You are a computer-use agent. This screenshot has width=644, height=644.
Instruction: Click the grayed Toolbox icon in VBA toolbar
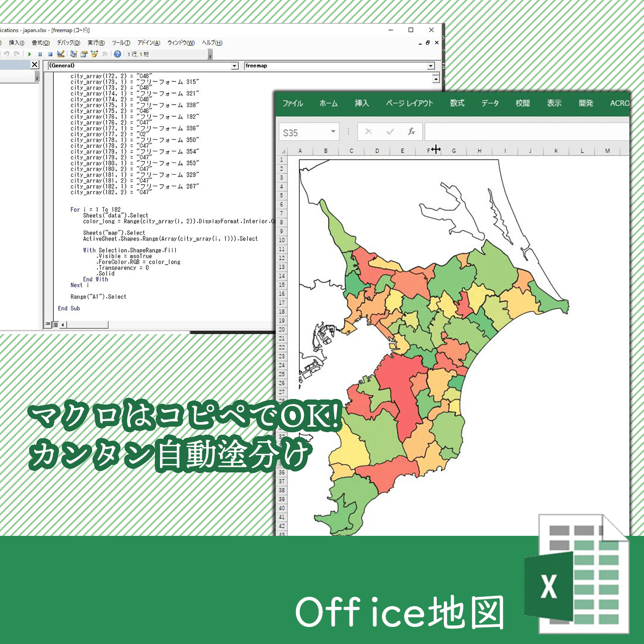[x=105, y=54]
